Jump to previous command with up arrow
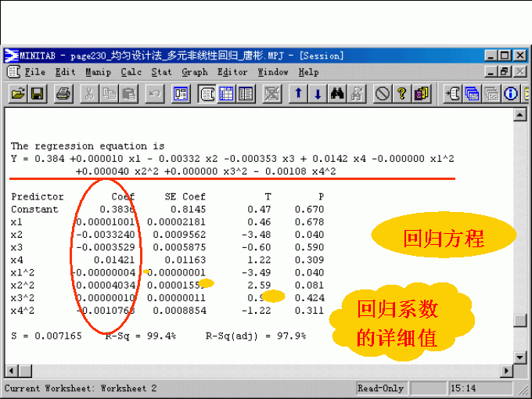The height and width of the screenshot is (399, 532). coord(298,94)
